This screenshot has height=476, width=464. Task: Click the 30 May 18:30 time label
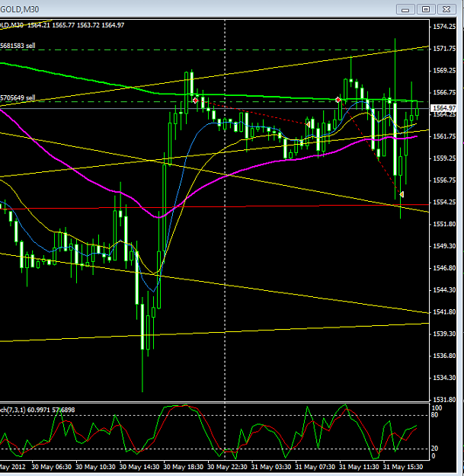pos(184,467)
